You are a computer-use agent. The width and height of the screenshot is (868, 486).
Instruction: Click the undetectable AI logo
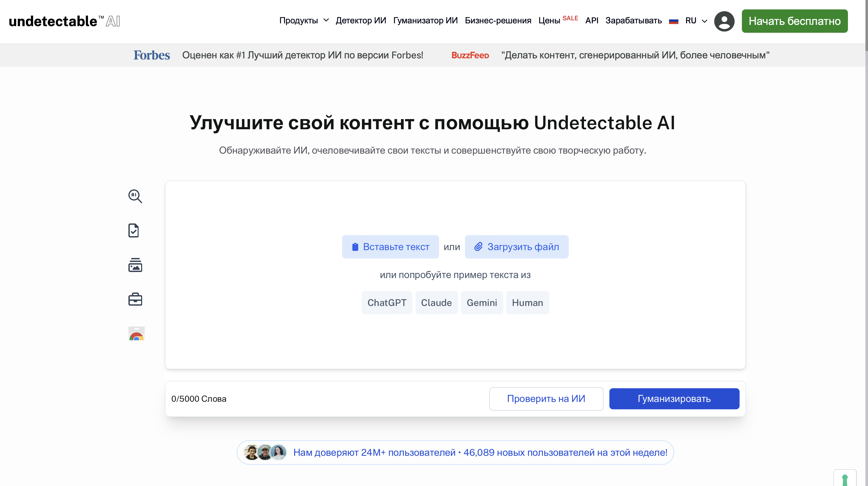tap(64, 21)
